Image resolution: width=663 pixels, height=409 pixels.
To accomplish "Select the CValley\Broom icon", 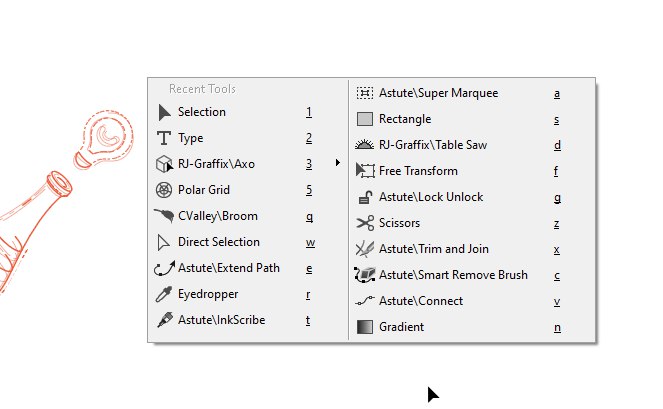I will pos(164,216).
